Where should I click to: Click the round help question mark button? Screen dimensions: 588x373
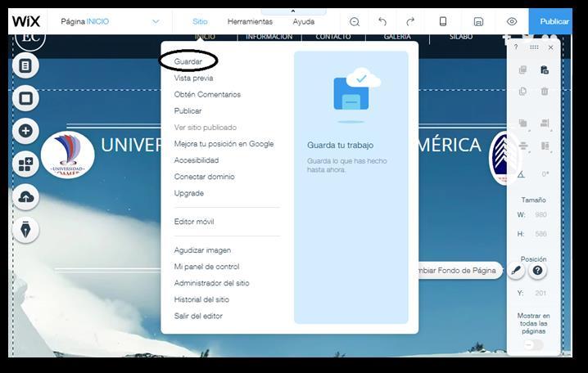tap(537, 271)
